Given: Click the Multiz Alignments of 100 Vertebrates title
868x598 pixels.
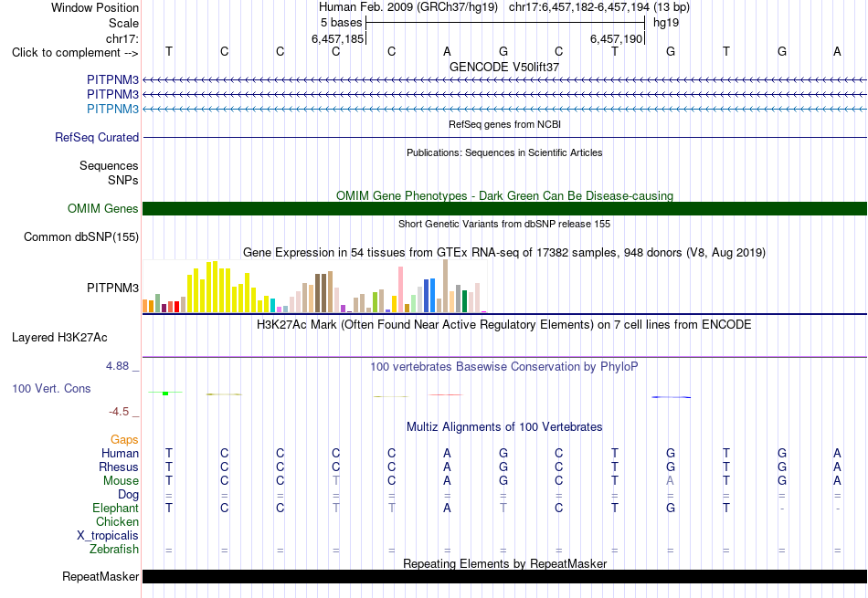Looking at the screenshot, I should [x=504, y=427].
